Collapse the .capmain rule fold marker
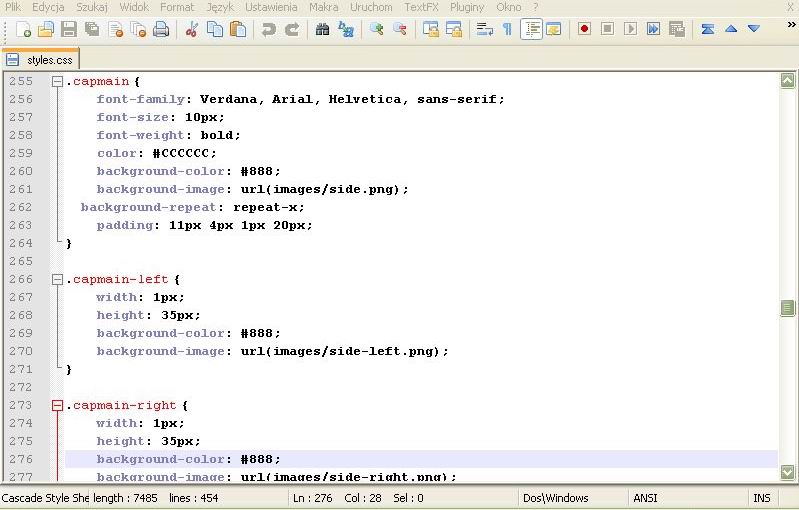Viewport: 799px width, 510px height. (x=57, y=82)
